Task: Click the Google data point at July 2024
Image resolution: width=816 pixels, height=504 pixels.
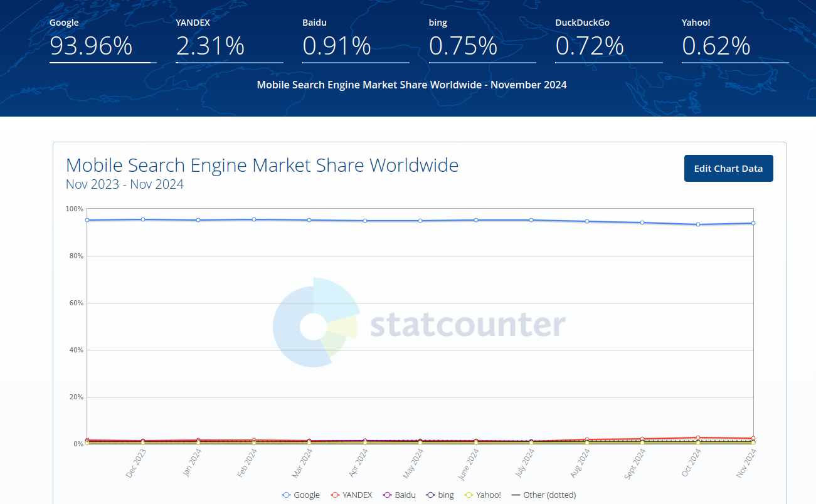Action: pos(531,220)
